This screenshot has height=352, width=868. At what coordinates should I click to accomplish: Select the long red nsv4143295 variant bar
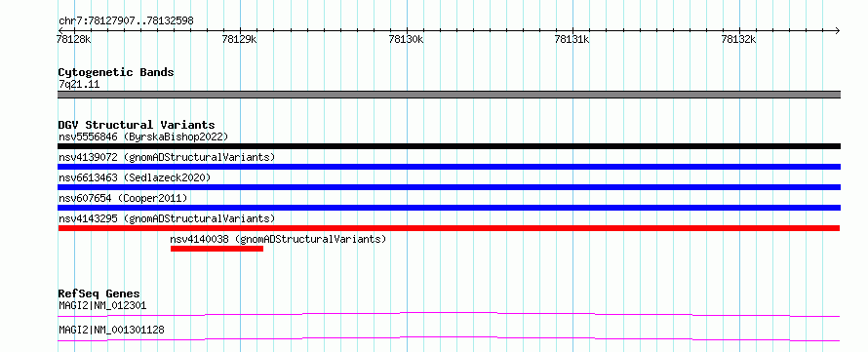tap(449, 228)
